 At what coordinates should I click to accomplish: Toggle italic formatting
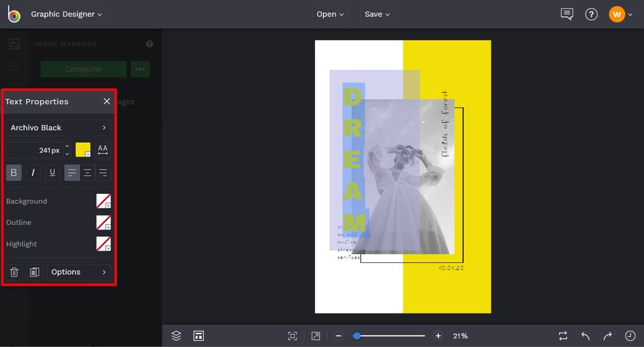[x=33, y=173]
